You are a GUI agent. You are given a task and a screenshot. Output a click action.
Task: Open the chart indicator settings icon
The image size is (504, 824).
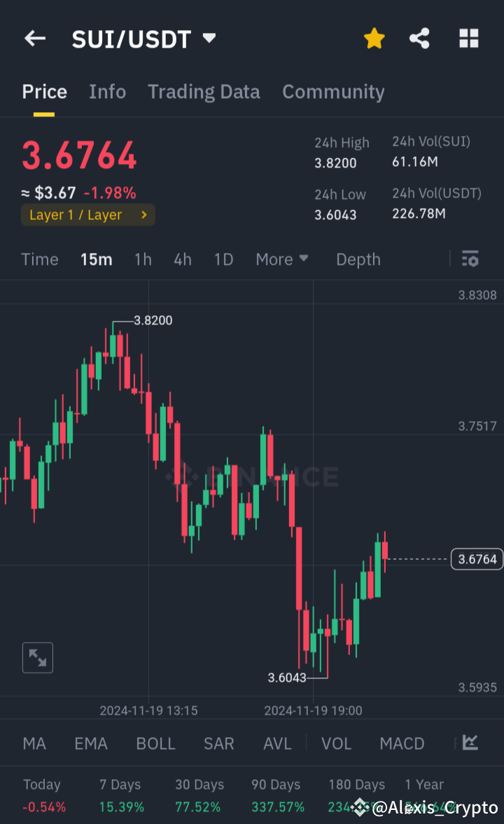point(470,259)
